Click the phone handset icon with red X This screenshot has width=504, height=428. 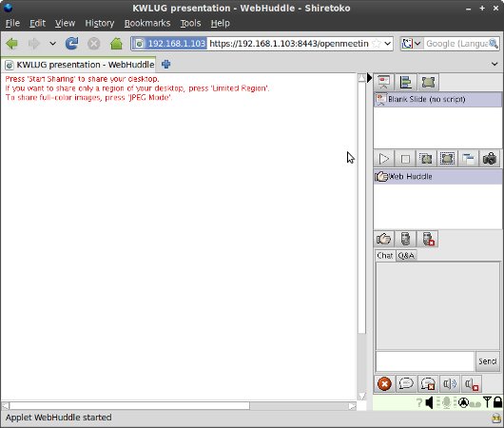pos(428,239)
